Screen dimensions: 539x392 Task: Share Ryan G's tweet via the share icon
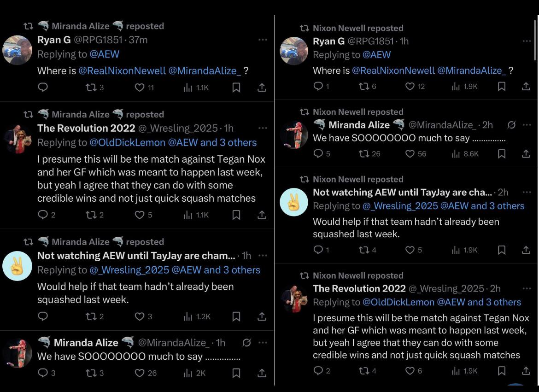point(262,88)
